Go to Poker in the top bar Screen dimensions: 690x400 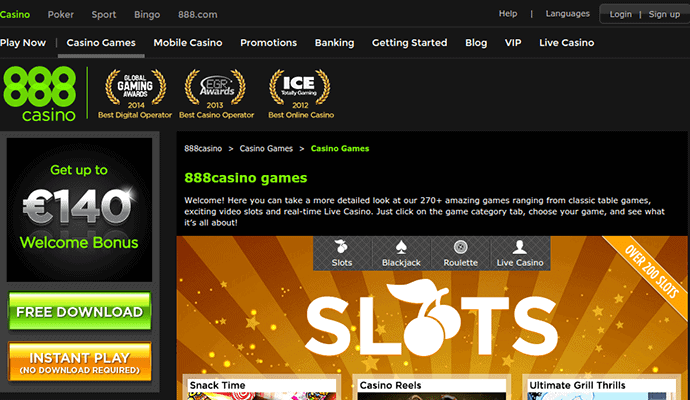pyautogui.click(x=61, y=15)
